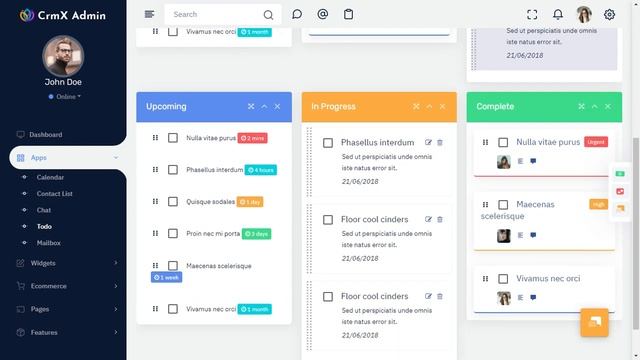640x360 pixels.
Task: Click the orange icon in right side strip
Action: click(620, 209)
